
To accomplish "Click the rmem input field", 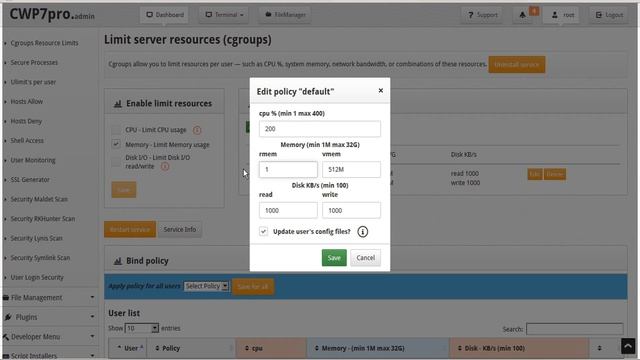I will (x=288, y=169).
